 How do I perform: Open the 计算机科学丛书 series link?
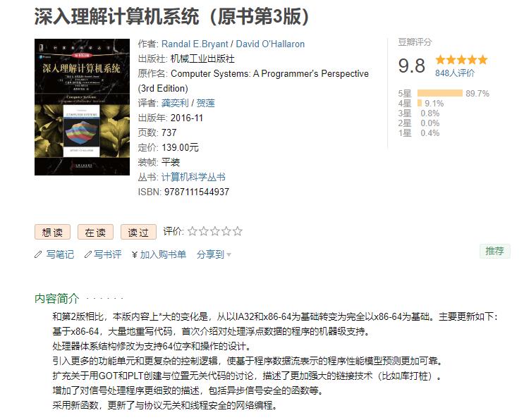193,177
